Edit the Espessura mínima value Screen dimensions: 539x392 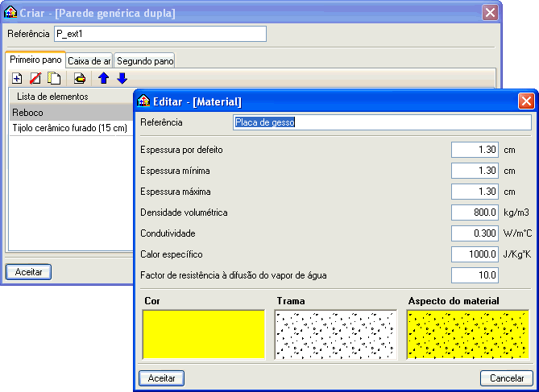pyautogui.click(x=475, y=171)
